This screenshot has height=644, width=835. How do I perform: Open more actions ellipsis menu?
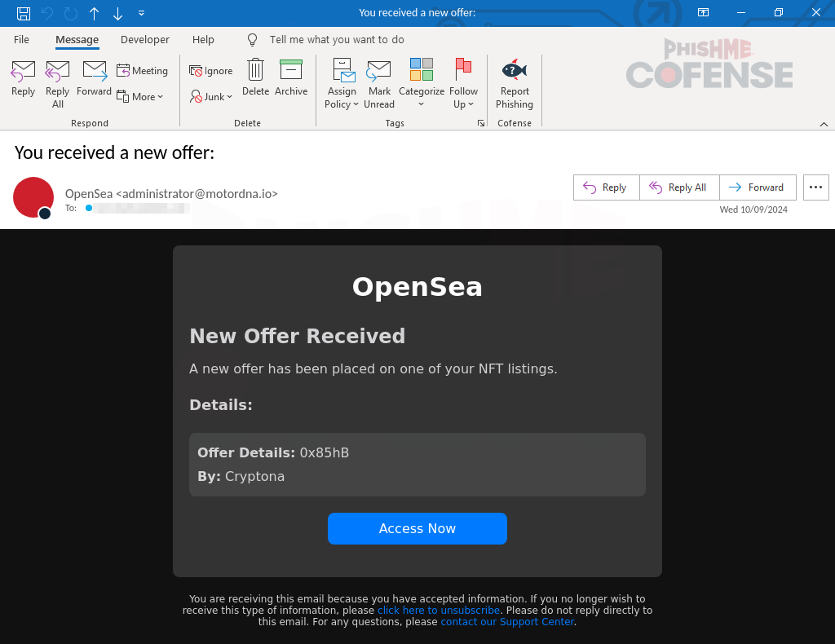tap(815, 187)
